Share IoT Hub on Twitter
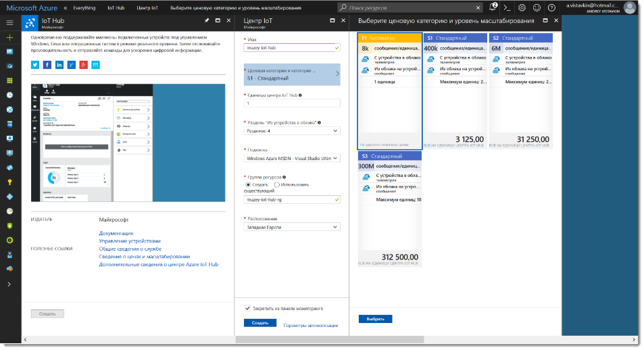The height and width of the screenshot is (350, 644). (35, 65)
